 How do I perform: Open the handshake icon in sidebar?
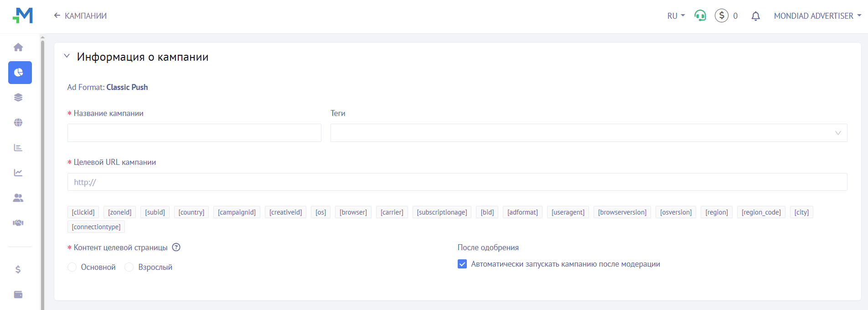coord(18,223)
